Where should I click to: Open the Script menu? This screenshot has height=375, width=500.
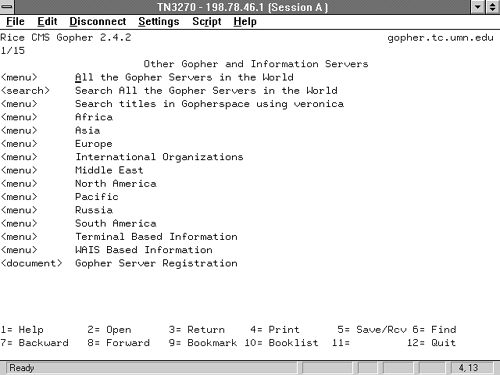pyautogui.click(x=207, y=22)
